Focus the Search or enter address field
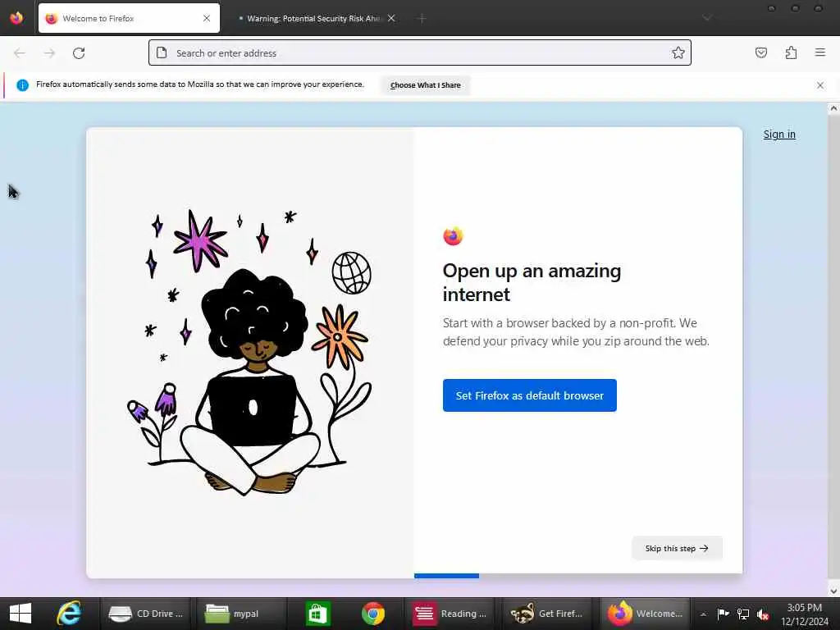Screen dimensions: 840x630 pos(420,52)
